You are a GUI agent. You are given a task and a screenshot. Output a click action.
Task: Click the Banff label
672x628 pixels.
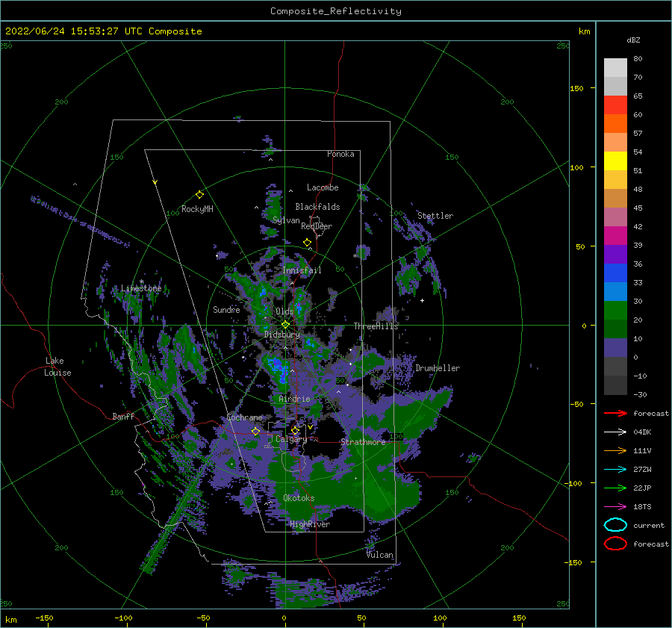tap(123, 416)
